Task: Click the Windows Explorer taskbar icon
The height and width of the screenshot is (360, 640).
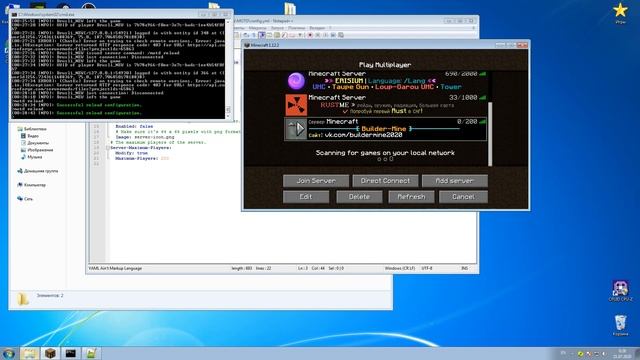Action: 29,353
